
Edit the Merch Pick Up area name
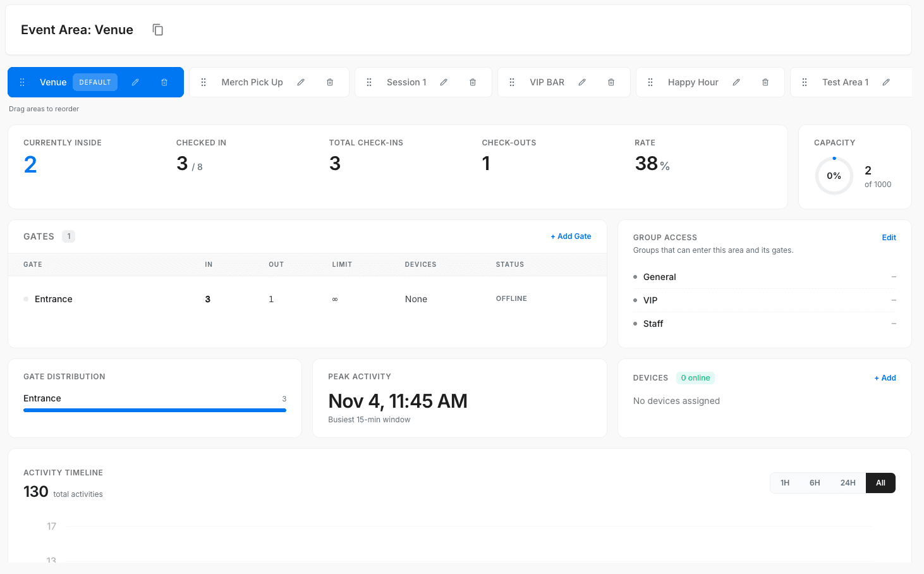(x=301, y=82)
